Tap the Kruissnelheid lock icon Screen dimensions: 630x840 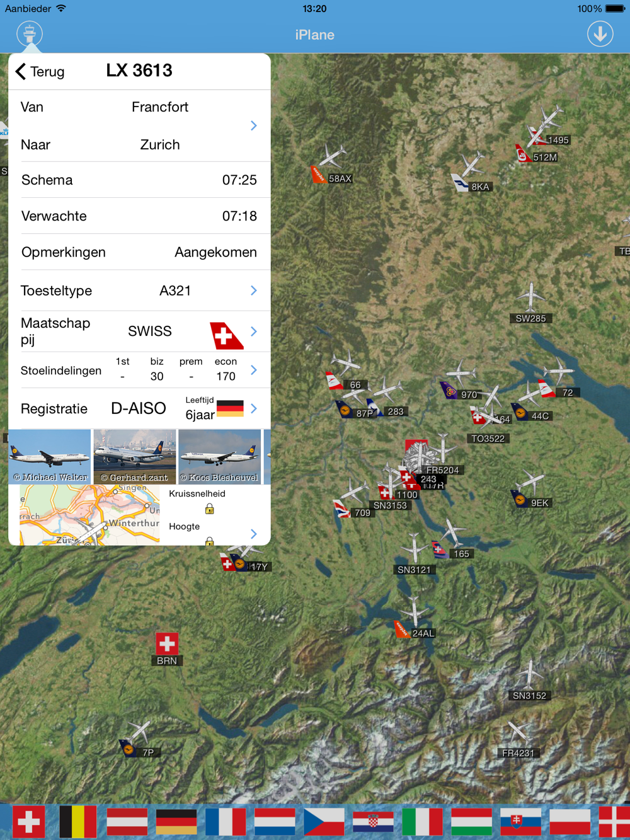[x=210, y=509]
